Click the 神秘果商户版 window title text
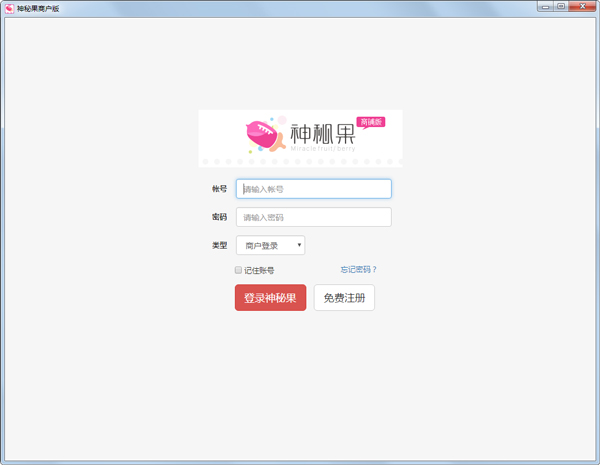Screen dimensions: 600x465 pyautogui.click(x=38, y=8)
